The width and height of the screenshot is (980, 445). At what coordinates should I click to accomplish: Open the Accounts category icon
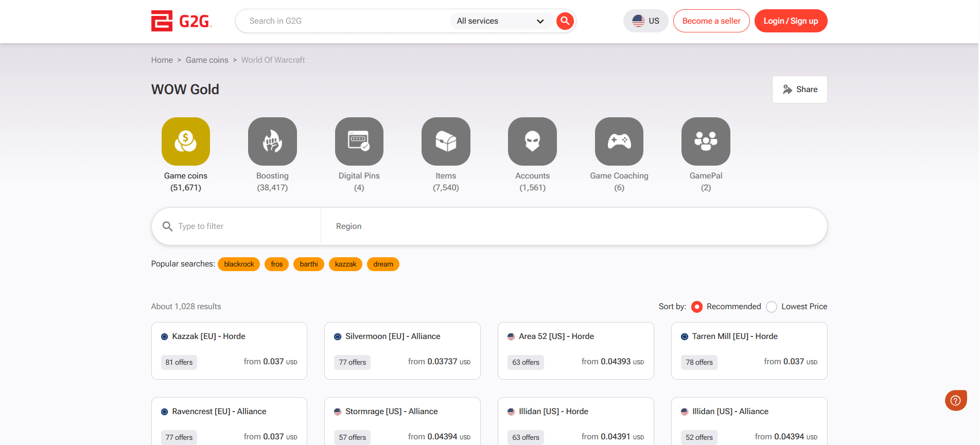[532, 141]
